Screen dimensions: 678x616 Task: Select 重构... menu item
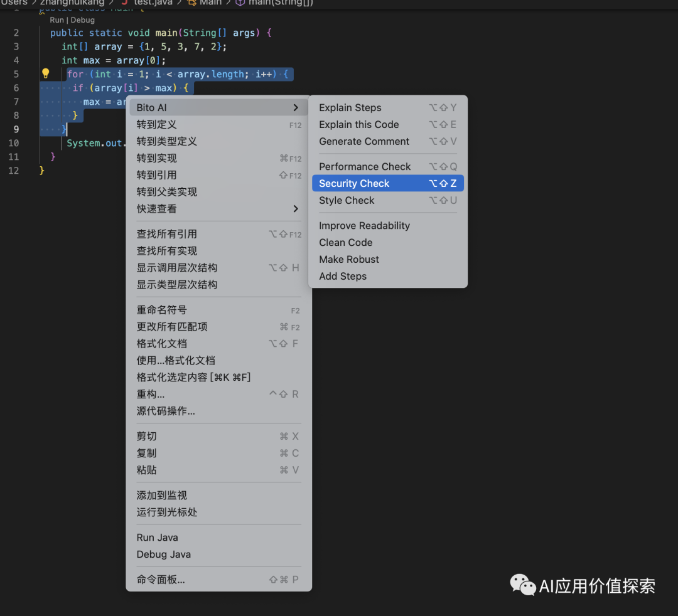218,394
